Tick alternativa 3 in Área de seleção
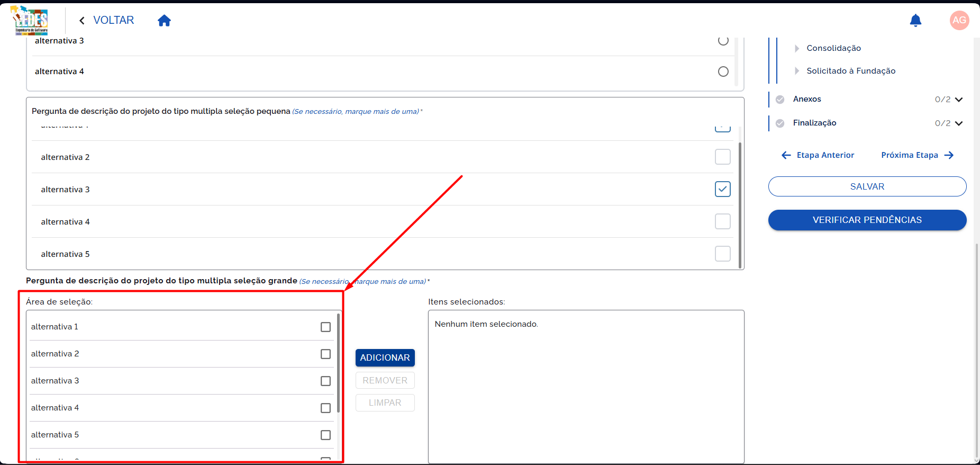The image size is (980, 465). click(325, 381)
